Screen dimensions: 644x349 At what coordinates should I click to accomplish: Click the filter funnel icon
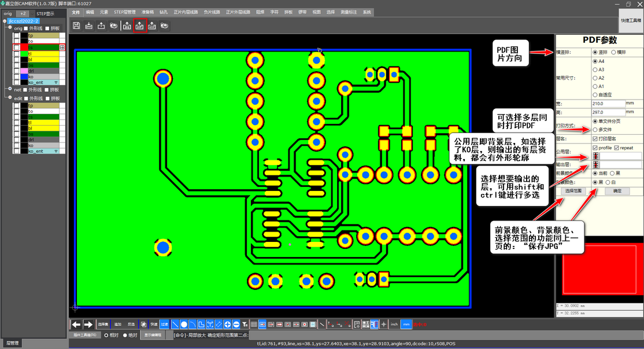tap(245, 324)
